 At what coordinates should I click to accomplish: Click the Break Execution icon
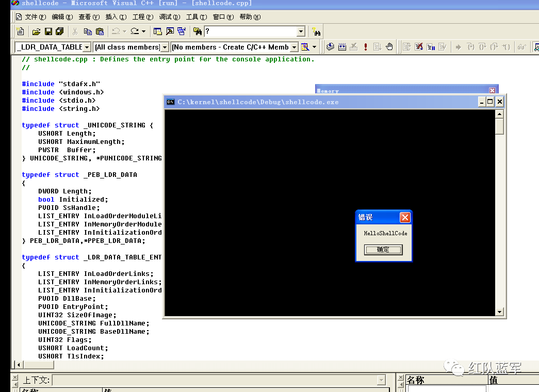point(431,47)
